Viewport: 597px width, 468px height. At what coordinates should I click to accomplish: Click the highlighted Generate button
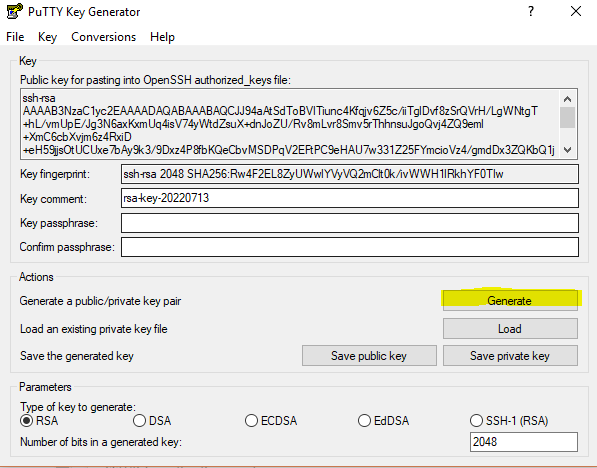[510, 300]
